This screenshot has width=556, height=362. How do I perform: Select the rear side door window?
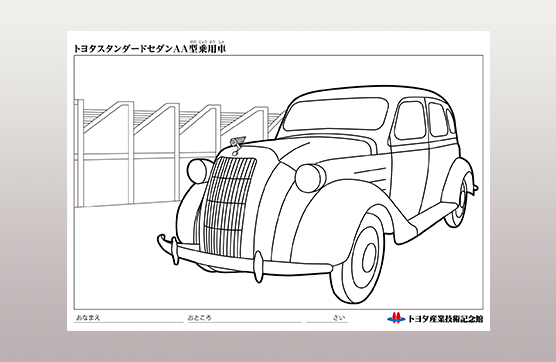(438, 119)
